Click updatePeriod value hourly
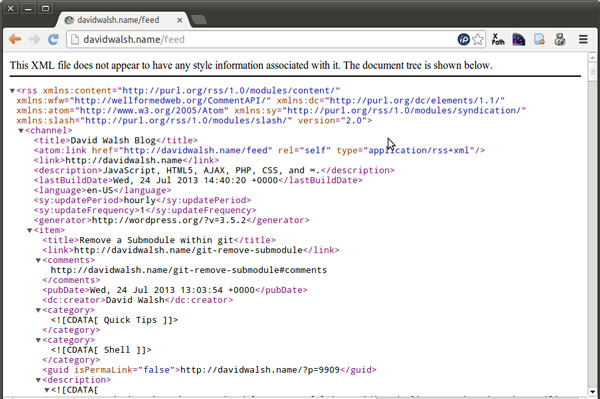 click(x=140, y=200)
